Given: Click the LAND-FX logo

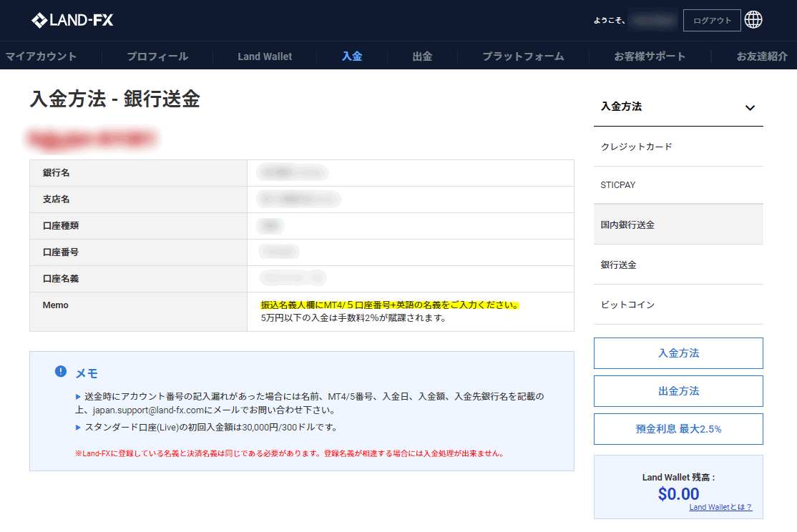Looking at the screenshot, I should point(72,20).
